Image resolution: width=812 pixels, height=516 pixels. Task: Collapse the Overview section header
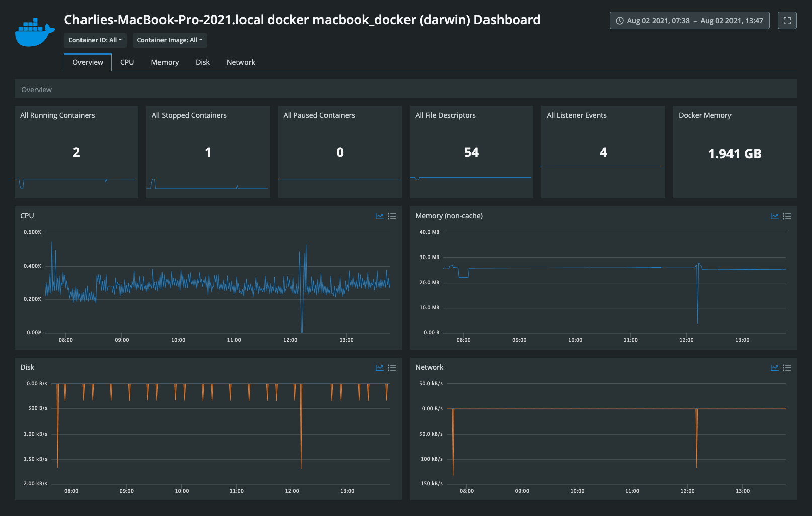point(36,89)
